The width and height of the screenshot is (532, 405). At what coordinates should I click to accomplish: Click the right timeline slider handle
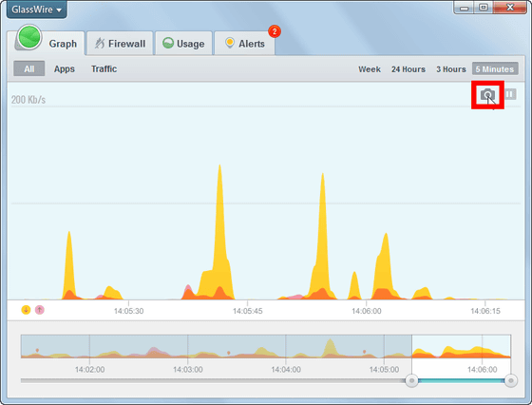[511, 380]
